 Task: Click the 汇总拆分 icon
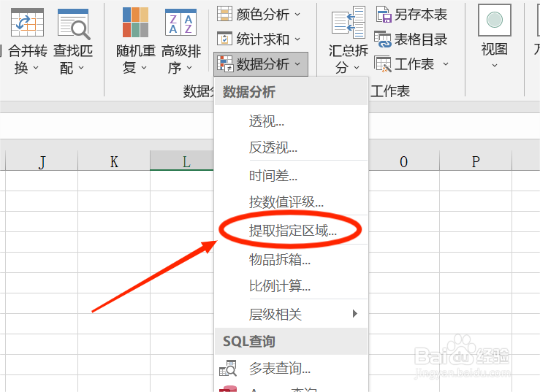click(348, 23)
